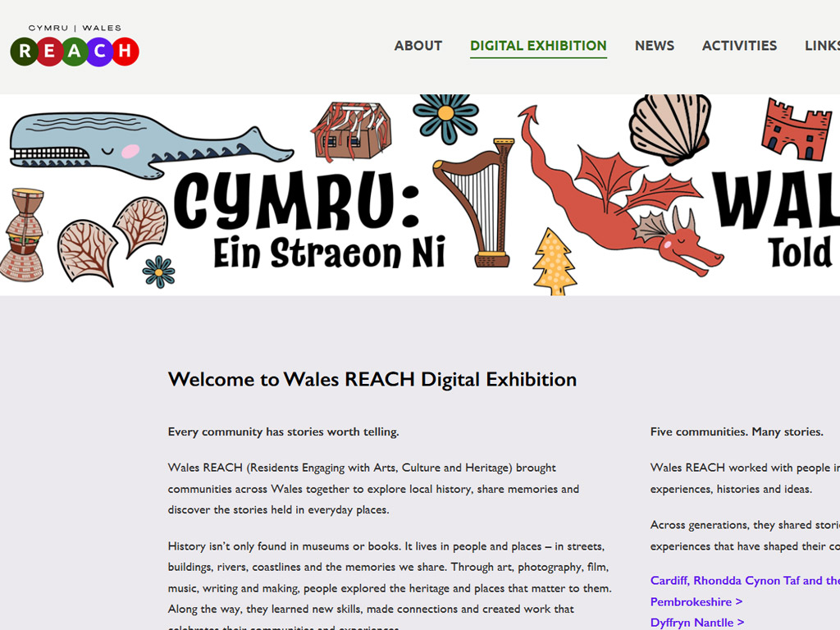
Task: Click the yellow tree illustration
Action: 555,262
